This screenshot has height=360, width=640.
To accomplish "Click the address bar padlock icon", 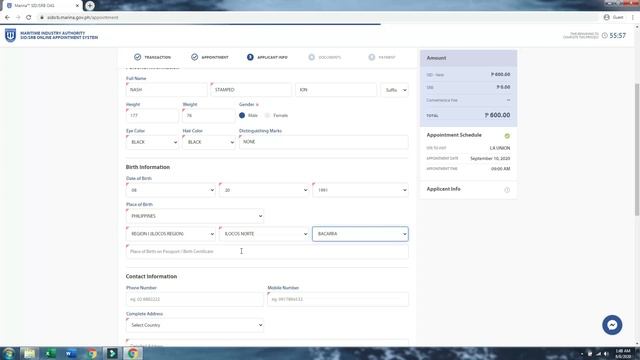I will [42, 17].
